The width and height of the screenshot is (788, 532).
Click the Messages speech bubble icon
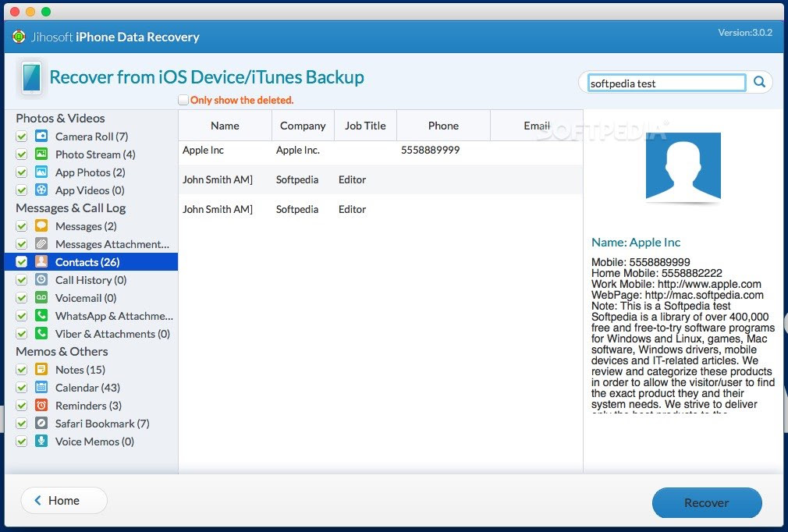click(41, 226)
